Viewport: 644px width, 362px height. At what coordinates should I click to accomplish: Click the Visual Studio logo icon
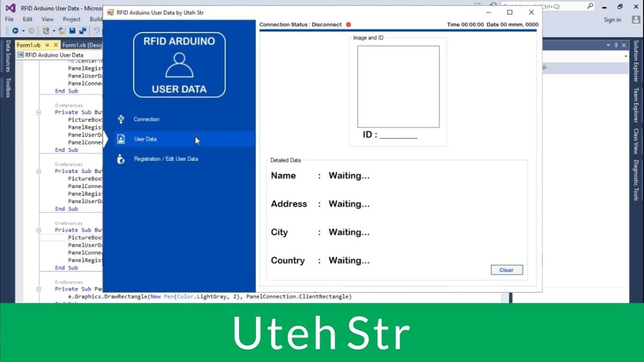point(10,8)
